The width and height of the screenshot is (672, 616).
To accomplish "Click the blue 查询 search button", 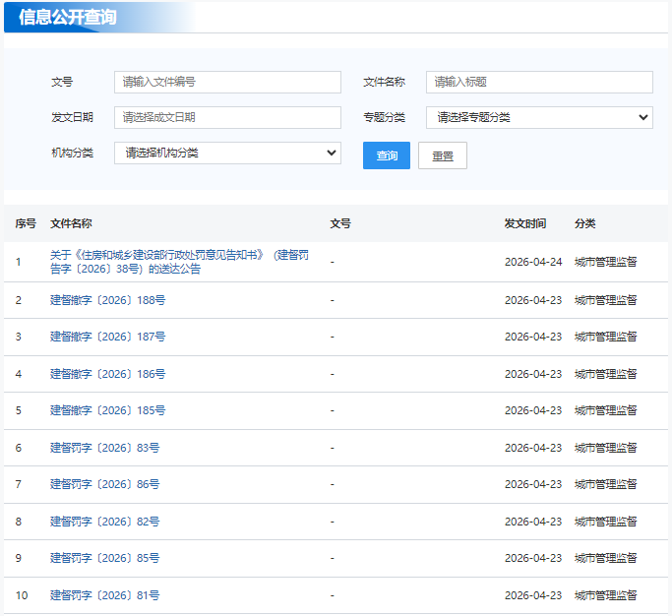I will (387, 155).
